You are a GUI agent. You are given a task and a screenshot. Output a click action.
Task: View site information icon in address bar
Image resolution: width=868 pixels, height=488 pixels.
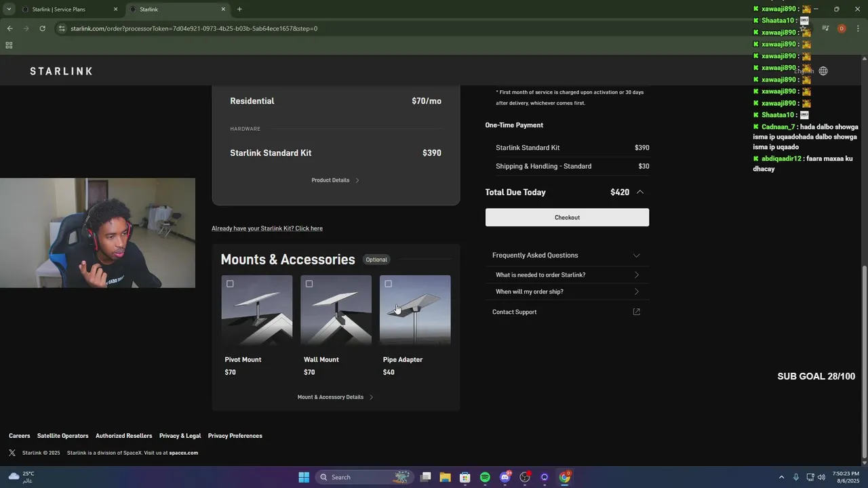click(62, 28)
